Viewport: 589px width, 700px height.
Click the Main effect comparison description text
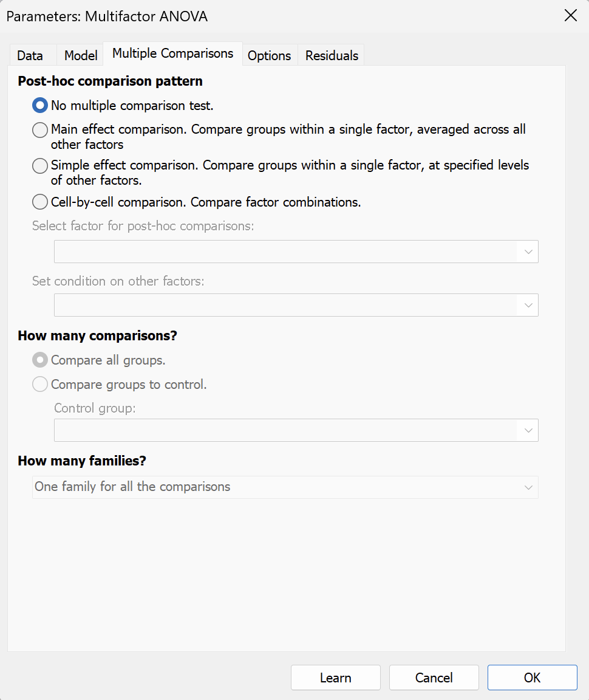[288, 136]
